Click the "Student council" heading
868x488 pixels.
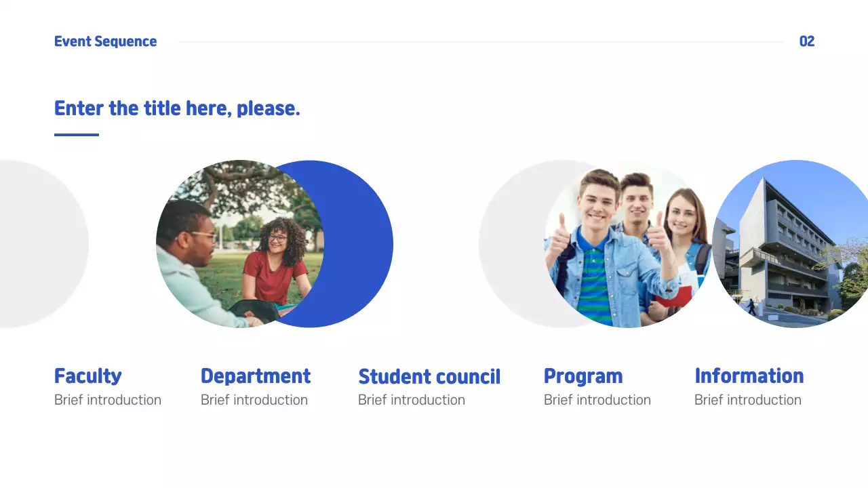pos(429,377)
